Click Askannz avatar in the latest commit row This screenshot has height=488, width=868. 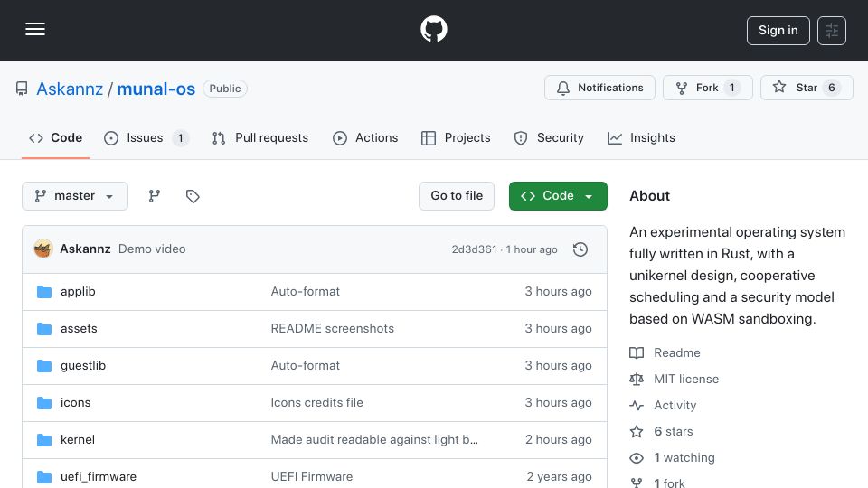43,249
